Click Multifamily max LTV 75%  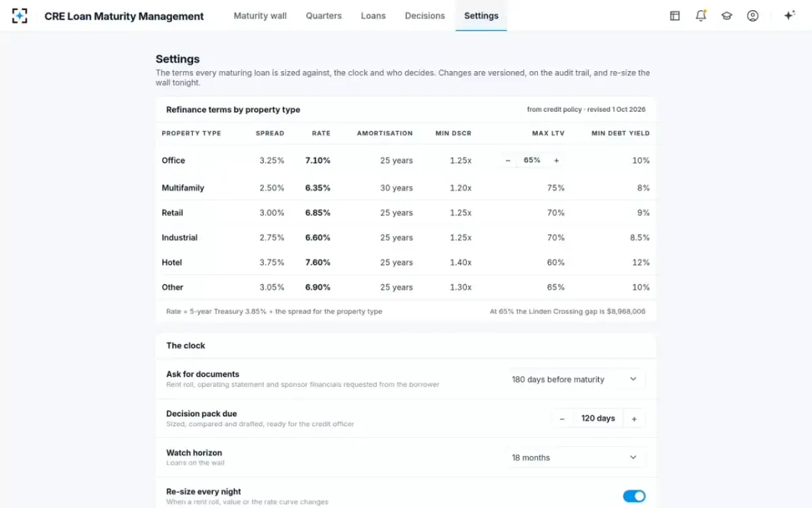(x=556, y=188)
